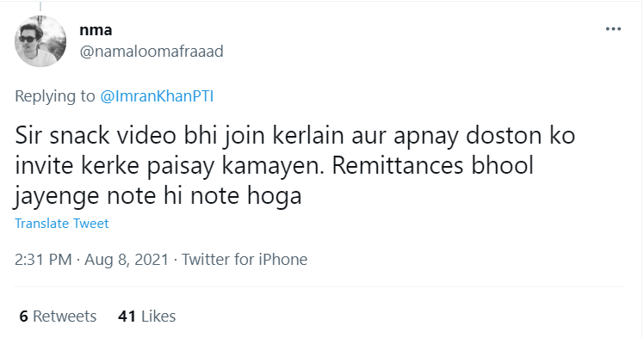644x338 pixels.
Task: View the 41 Likes list
Action: point(146,316)
